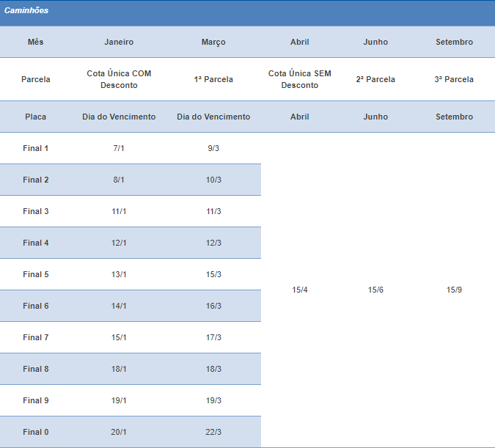Click the 3ª Parcela cell

coord(454,79)
